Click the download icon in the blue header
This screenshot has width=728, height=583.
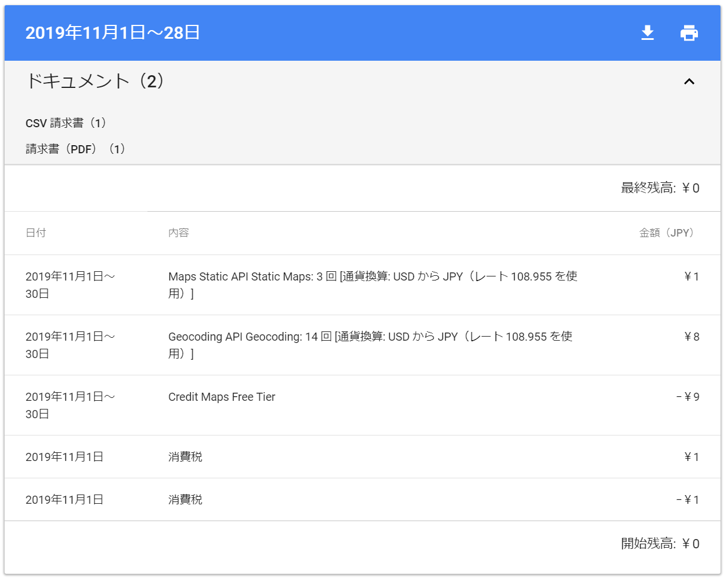(x=648, y=33)
